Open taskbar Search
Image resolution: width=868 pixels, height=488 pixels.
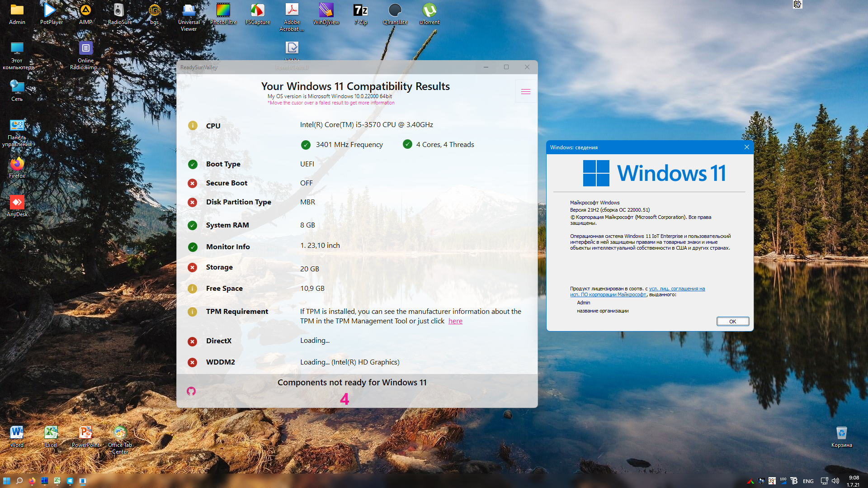pos(19,481)
